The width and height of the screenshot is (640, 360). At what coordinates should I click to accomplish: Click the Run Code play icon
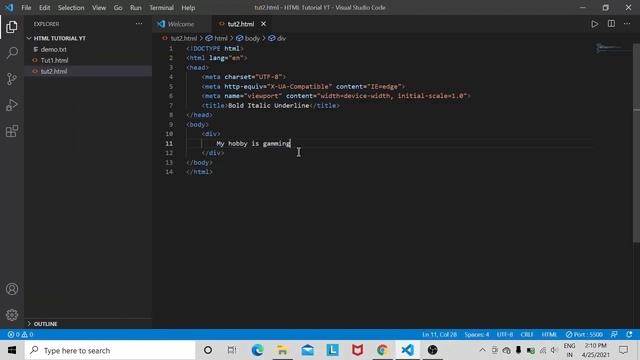pyautogui.click(x=595, y=24)
